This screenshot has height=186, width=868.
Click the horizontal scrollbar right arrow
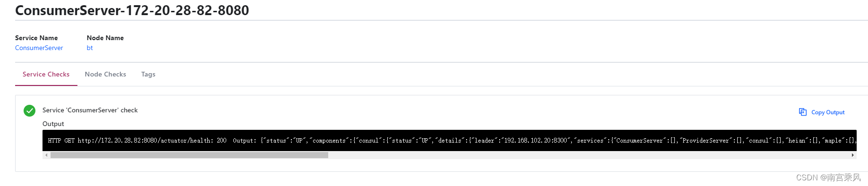coord(853,155)
